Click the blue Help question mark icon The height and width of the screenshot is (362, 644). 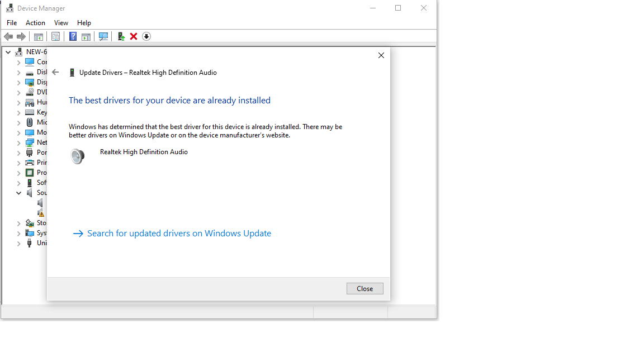click(73, 36)
